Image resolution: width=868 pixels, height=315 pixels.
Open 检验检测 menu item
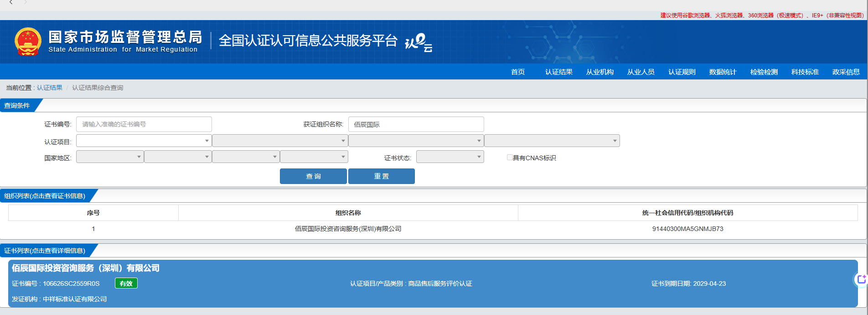[x=764, y=72]
